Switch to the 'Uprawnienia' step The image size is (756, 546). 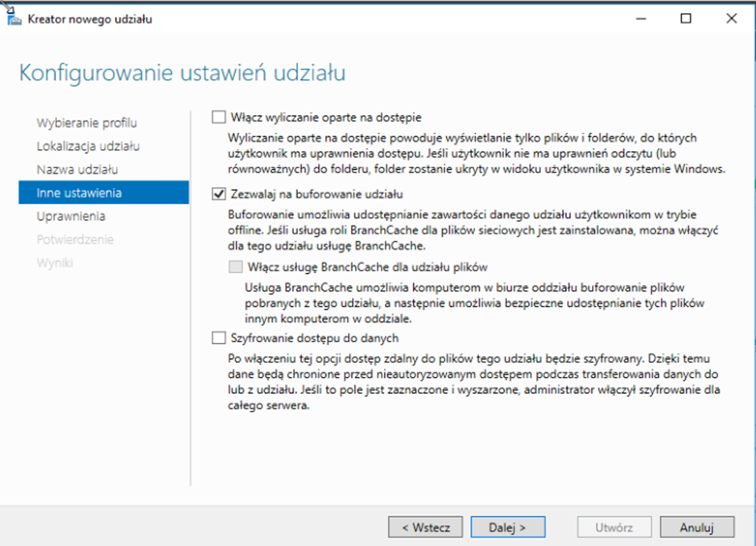click(71, 217)
